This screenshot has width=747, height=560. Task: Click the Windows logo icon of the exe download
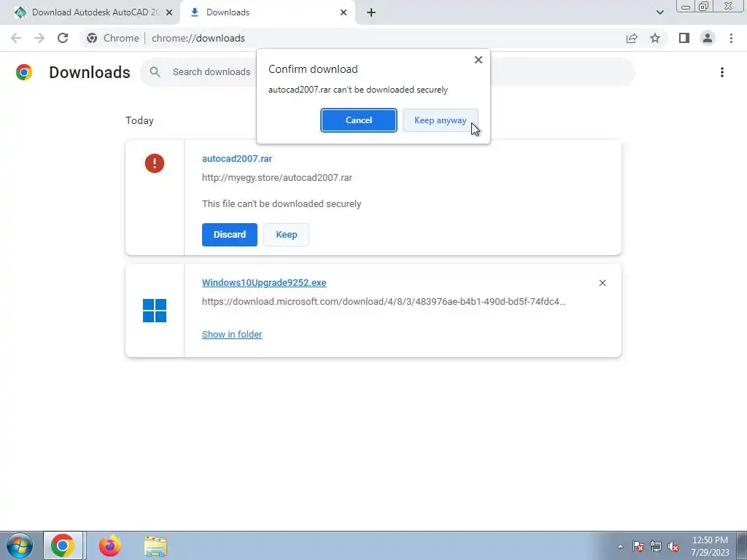point(155,311)
